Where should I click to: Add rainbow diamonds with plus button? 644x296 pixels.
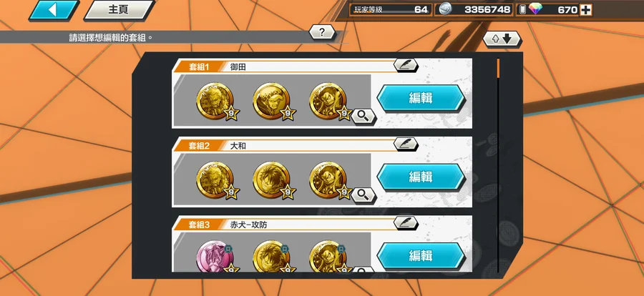coord(585,10)
